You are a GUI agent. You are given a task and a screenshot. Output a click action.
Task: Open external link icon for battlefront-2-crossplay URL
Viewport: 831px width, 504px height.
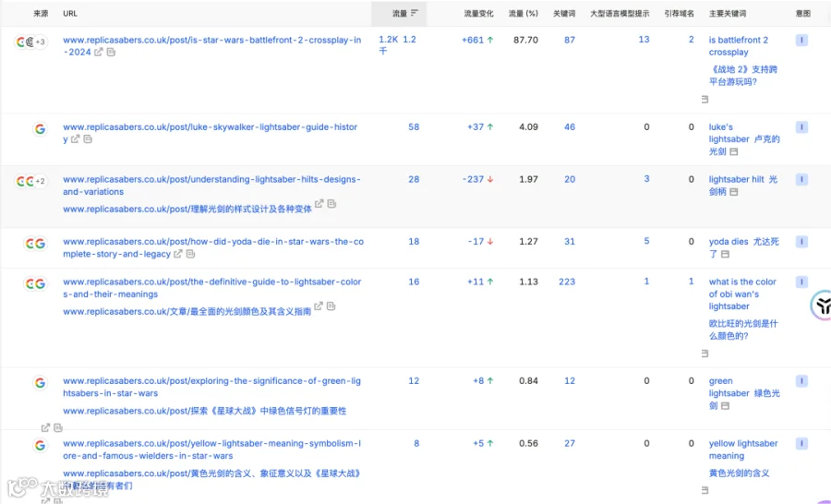(99, 52)
